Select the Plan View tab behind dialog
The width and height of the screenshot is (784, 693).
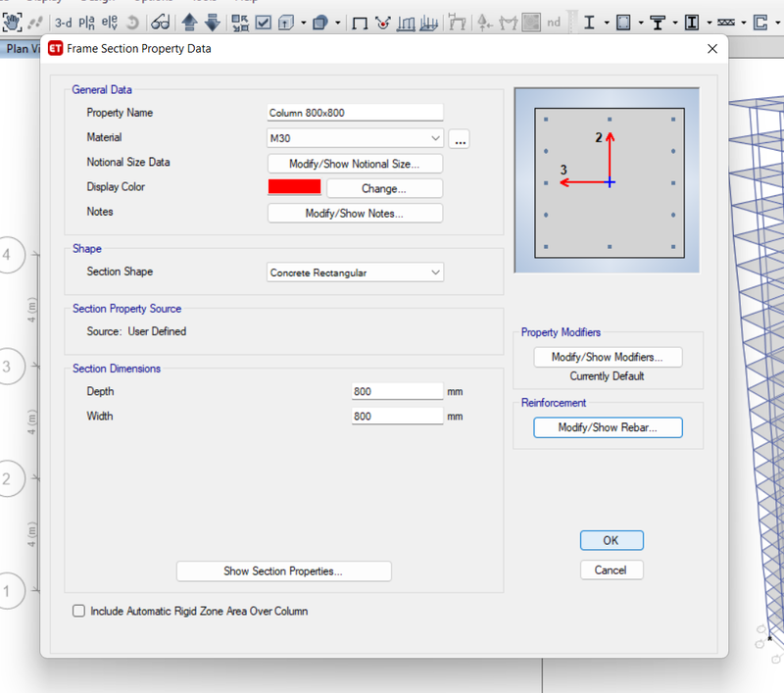[x=21, y=49]
